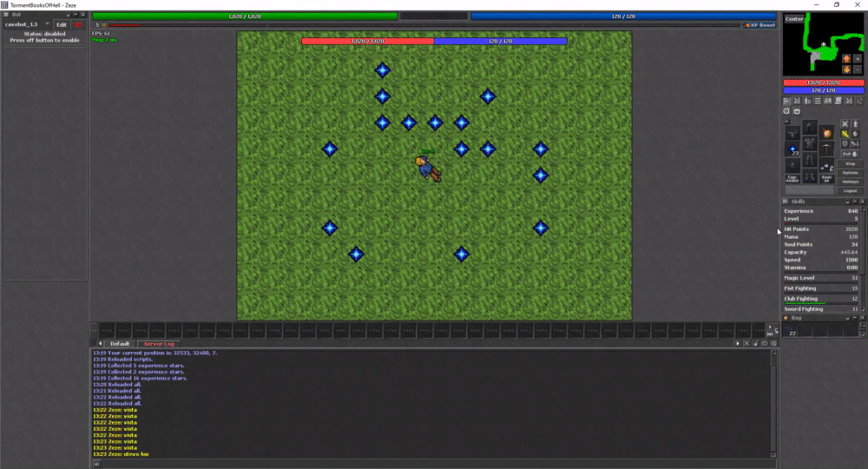Viewport: 868px width, 469px height.
Task: Toggle the mount horse icon
Action: [x=855, y=144]
